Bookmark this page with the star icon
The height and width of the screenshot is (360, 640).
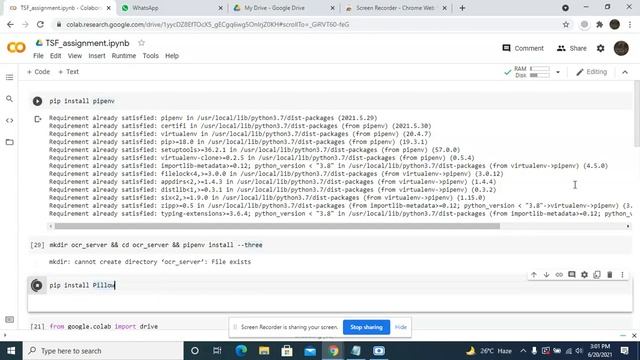[x=566, y=24]
